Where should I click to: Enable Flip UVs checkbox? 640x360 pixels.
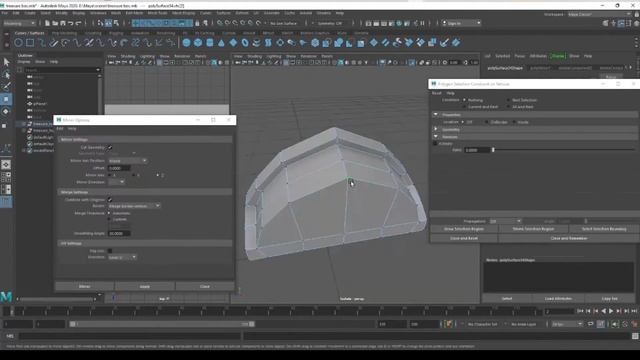click(x=110, y=251)
